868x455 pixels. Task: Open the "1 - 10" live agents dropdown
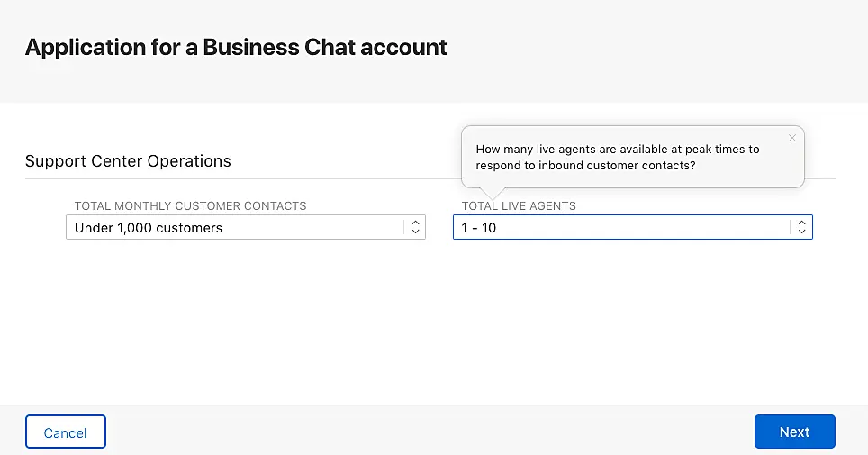621,228
